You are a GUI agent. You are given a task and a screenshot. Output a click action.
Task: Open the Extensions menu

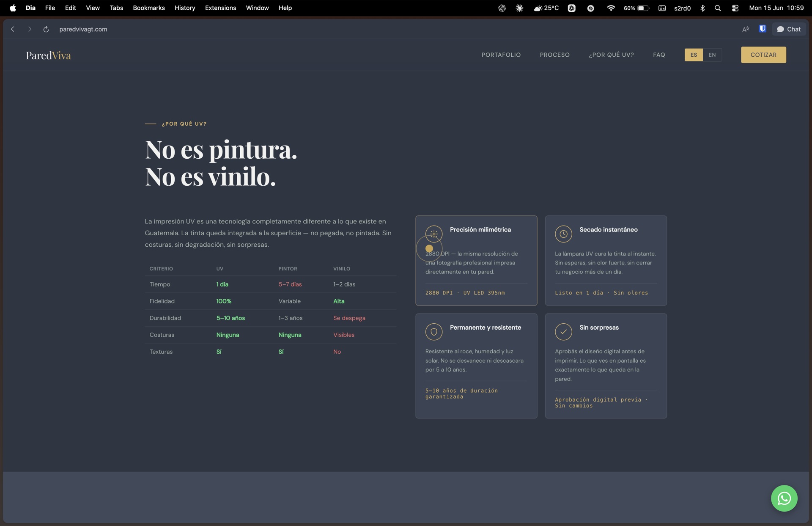coord(220,8)
